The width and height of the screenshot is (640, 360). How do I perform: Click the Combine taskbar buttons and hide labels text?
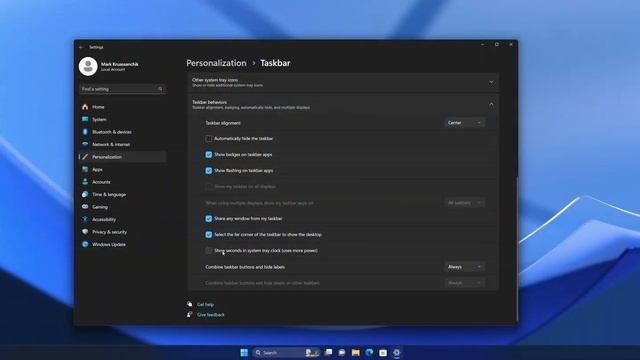[245, 267]
